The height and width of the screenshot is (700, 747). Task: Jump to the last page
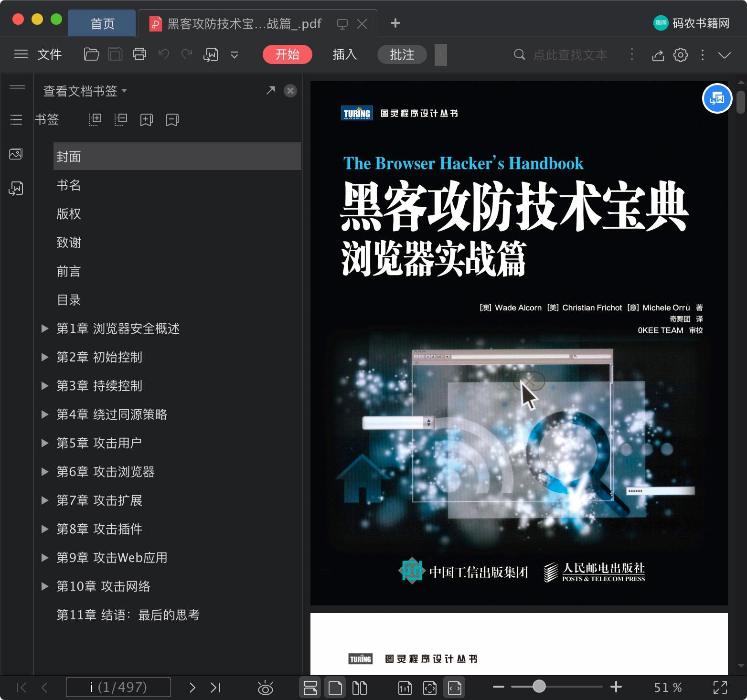pyautogui.click(x=215, y=687)
